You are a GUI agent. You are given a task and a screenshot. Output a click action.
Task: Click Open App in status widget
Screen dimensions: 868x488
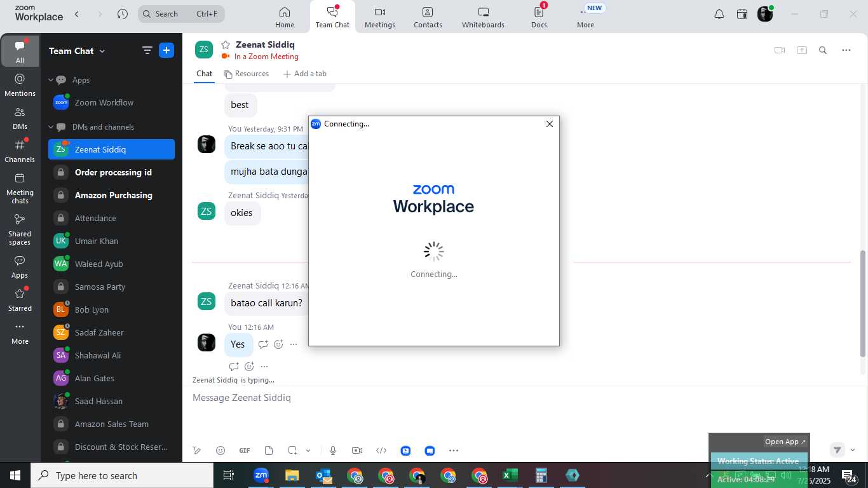click(x=785, y=442)
